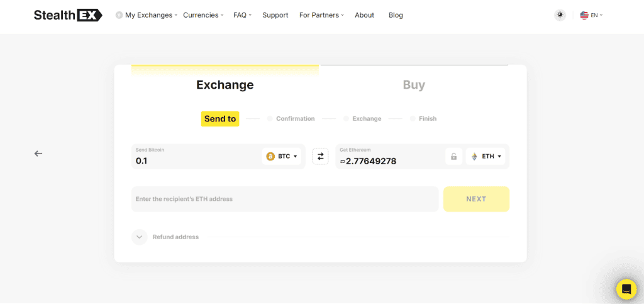The image size is (644, 304).
Task: Click the Exchange step in progress bar
Action: 367,119
